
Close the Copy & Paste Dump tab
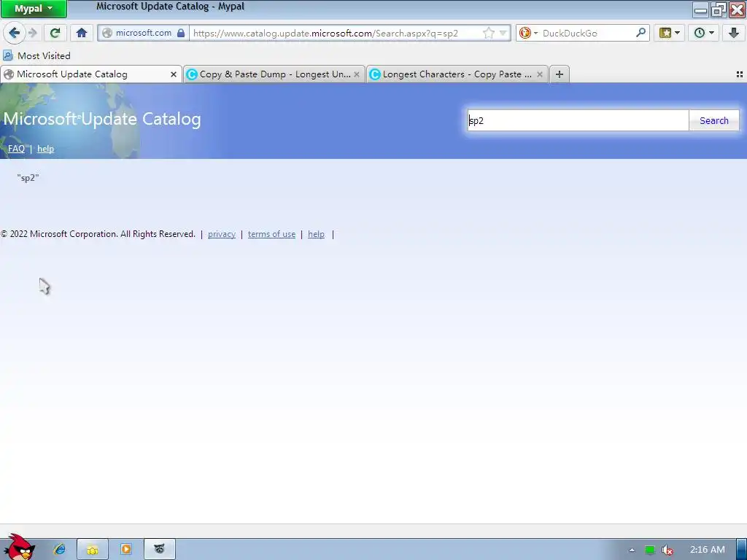coord(356,74)
